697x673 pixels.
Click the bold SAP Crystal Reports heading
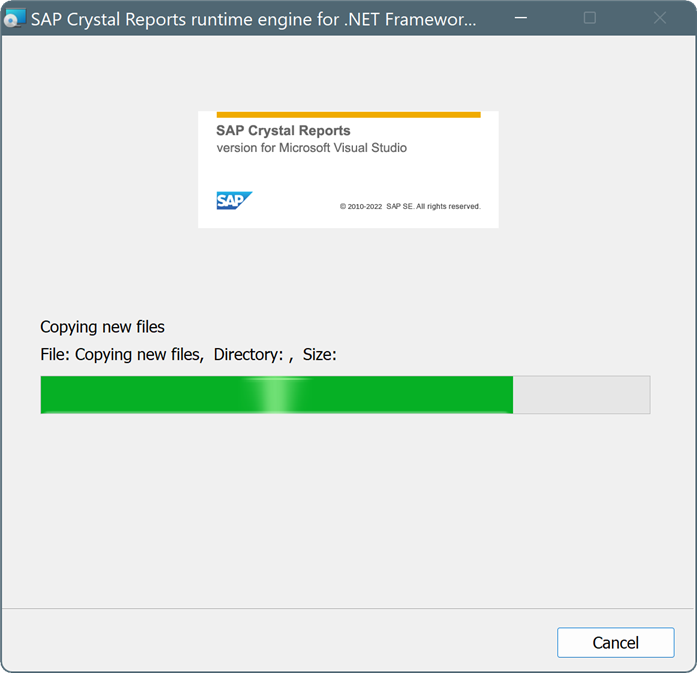[x=283, y=130]
